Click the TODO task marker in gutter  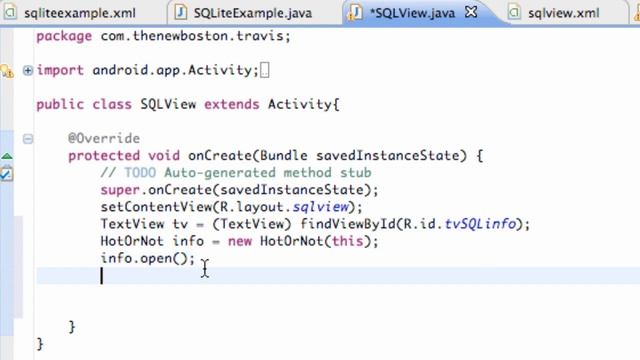[6, 174]
